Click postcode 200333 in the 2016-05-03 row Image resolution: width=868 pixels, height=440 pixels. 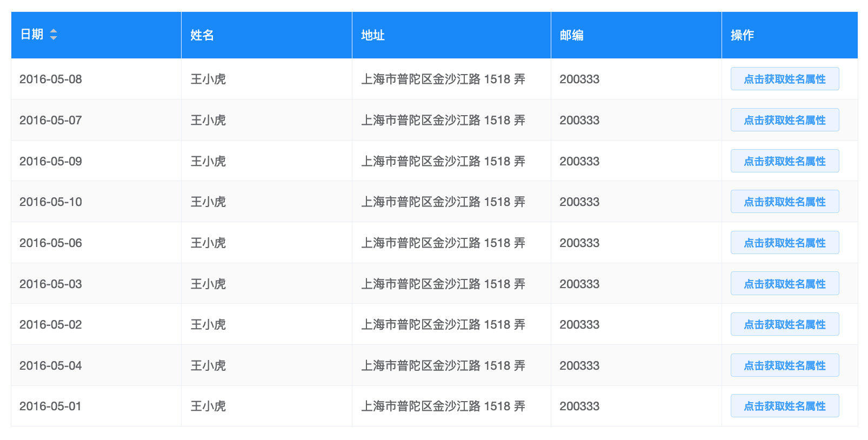[579, 284]
